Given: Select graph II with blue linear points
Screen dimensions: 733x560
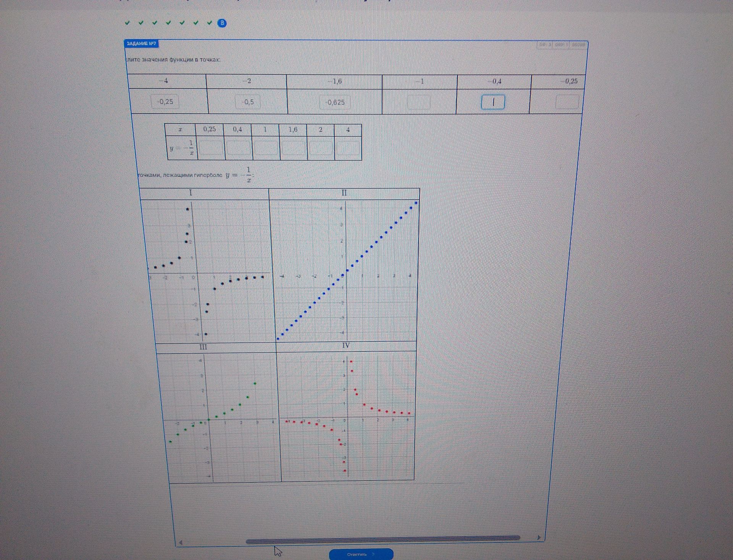Looking at the screenshot, I should [x=346, y=270].
